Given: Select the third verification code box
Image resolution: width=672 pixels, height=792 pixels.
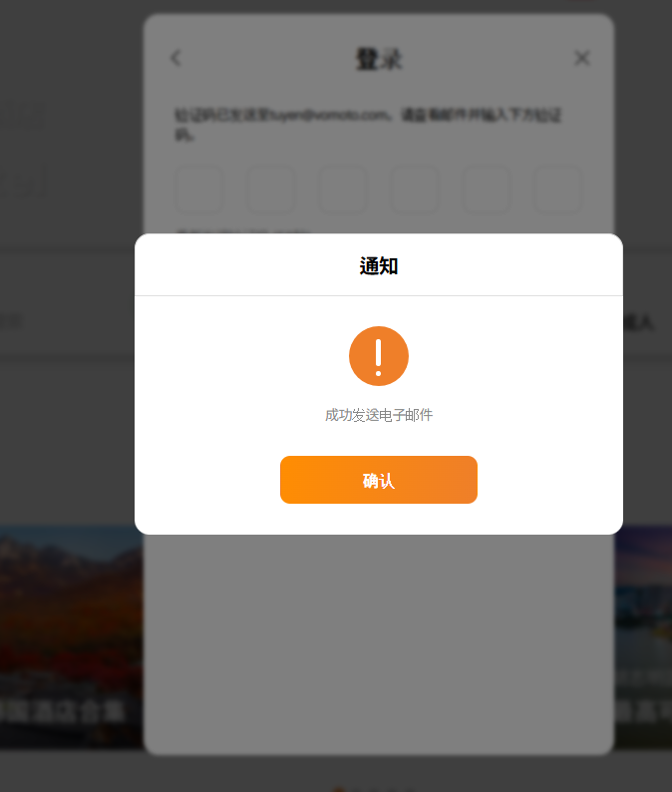Looking at the screenshot, I should pos(343,189).
